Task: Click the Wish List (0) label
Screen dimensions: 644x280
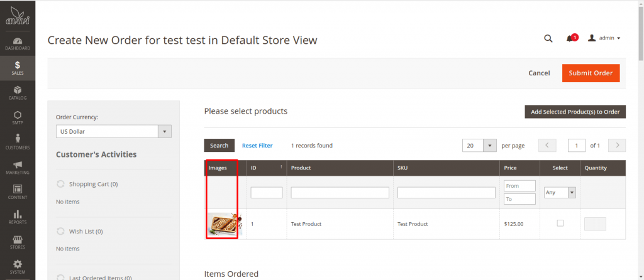Action: (86, 231)
